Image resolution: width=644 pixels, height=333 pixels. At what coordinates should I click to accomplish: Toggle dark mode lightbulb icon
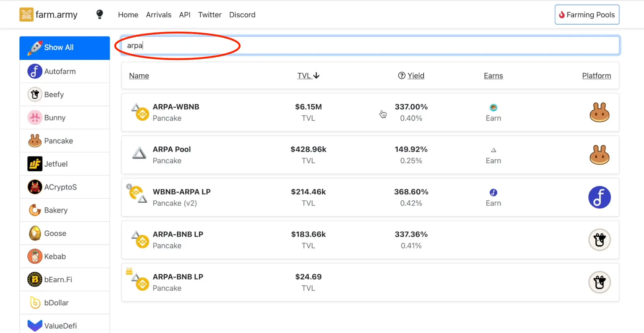click(100, 14)
